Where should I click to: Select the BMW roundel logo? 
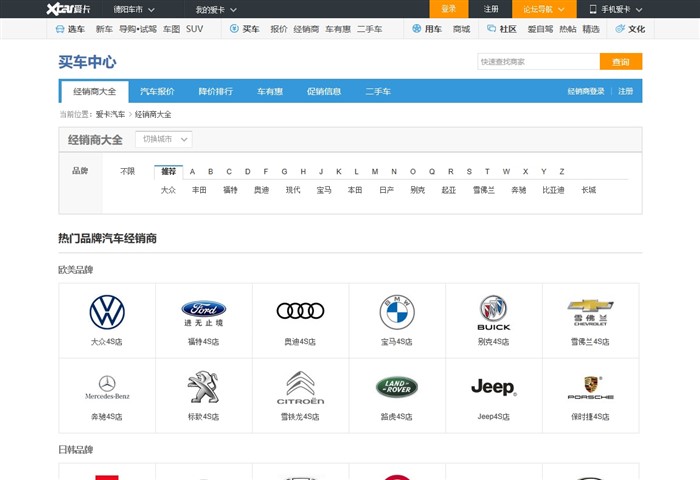point(397,312)
